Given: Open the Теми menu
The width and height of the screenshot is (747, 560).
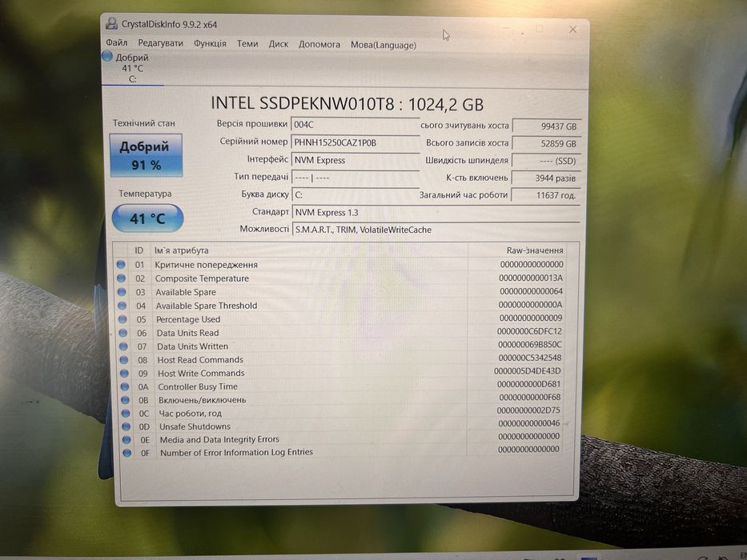Looking at the screenshot, I should coord(247,44).
